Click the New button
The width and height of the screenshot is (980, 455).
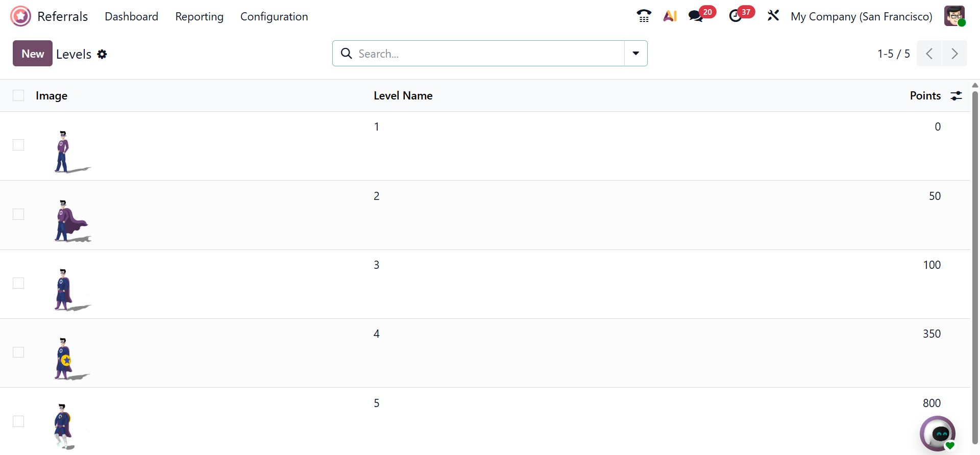[x=33, y=54]
